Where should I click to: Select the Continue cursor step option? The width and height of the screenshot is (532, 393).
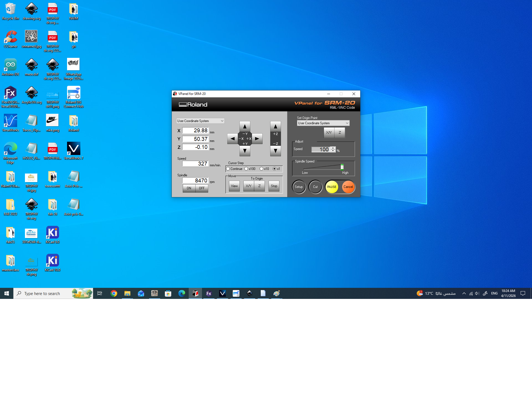pos(228,169)
